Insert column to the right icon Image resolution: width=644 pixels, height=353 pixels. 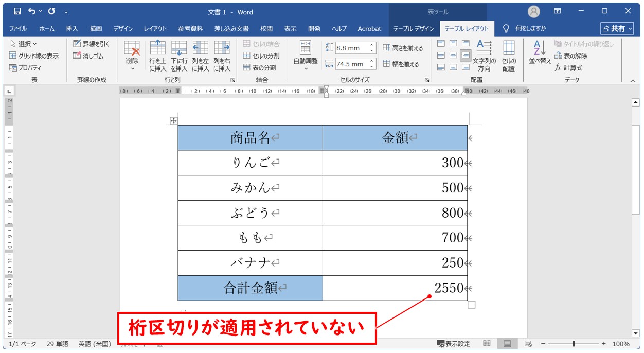[x=222, y=56]
